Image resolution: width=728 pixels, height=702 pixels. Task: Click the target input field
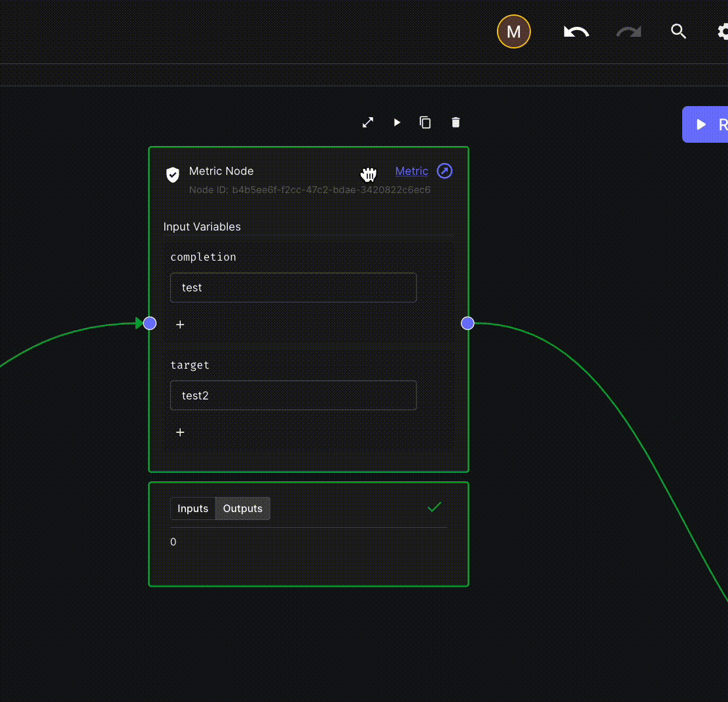click(x=293, y=395)
